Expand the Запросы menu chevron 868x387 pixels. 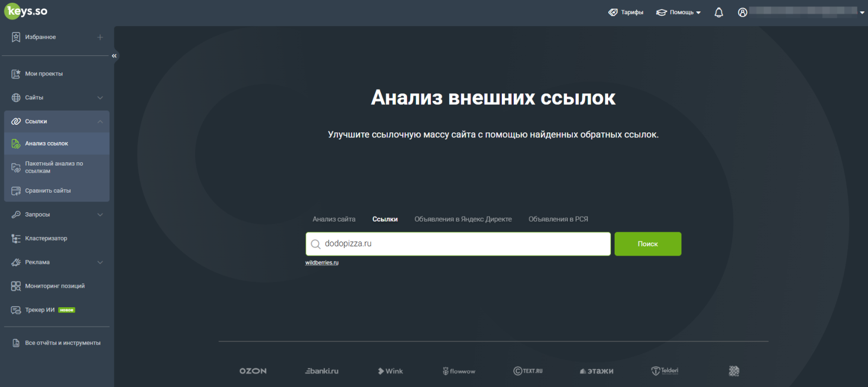(x=100, y=215)
